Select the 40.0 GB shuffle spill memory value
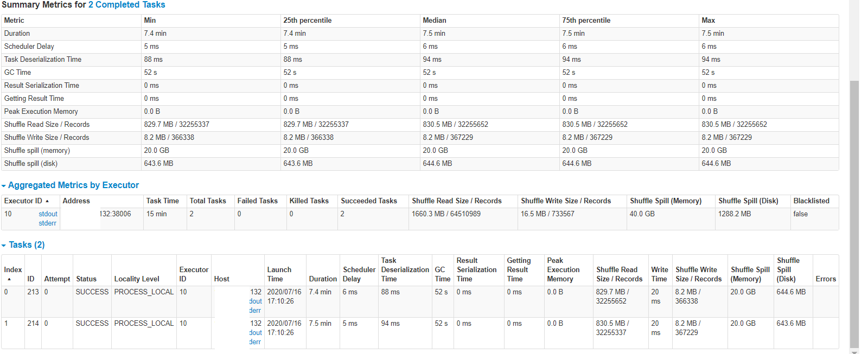The height and width of the screenshot is (354, 868). point(642,214)
